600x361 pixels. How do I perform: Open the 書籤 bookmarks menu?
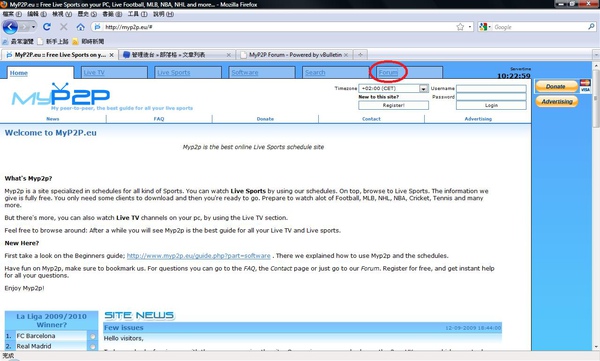click(112, 14)
